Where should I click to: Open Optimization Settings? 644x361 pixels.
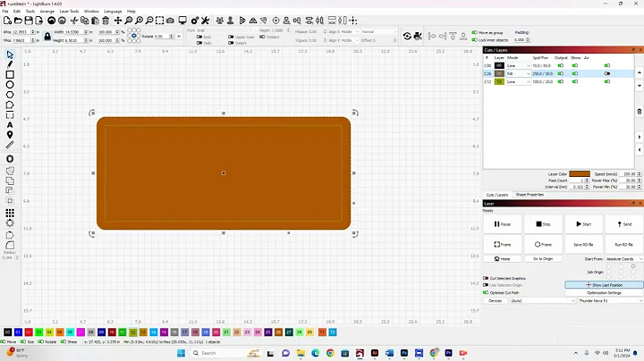(x=604, y=293)
